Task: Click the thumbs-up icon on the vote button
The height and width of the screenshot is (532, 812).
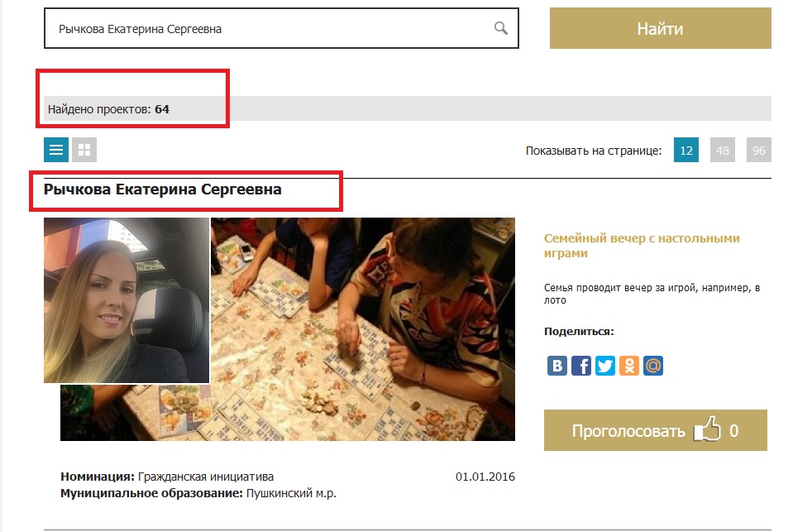Action: [x=707, y=429]
